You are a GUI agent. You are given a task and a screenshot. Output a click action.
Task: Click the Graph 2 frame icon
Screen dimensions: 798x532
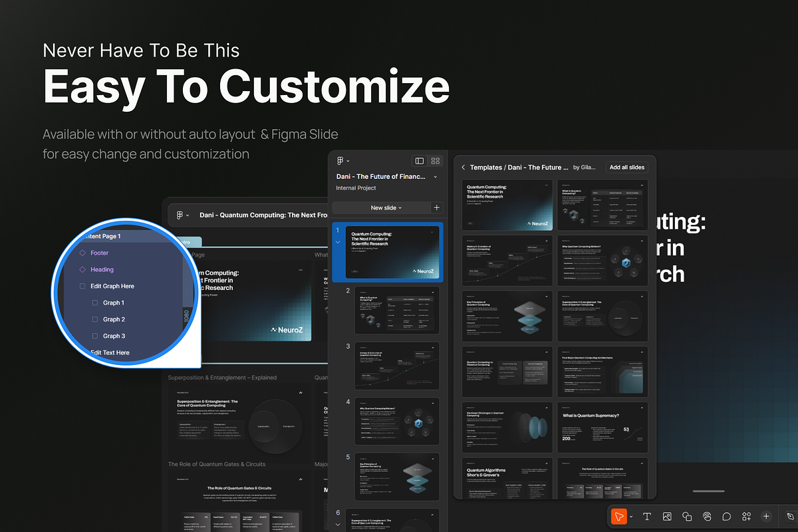click(95, 319)
